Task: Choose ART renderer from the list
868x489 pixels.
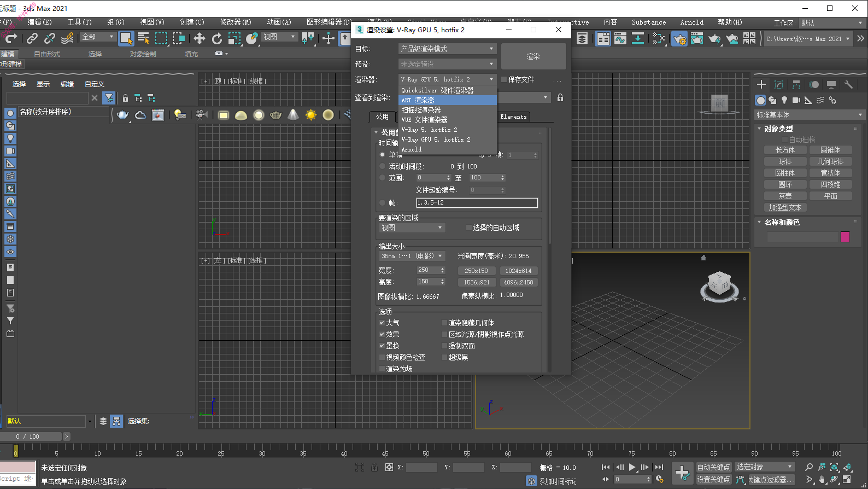Action: pos(447,100)
